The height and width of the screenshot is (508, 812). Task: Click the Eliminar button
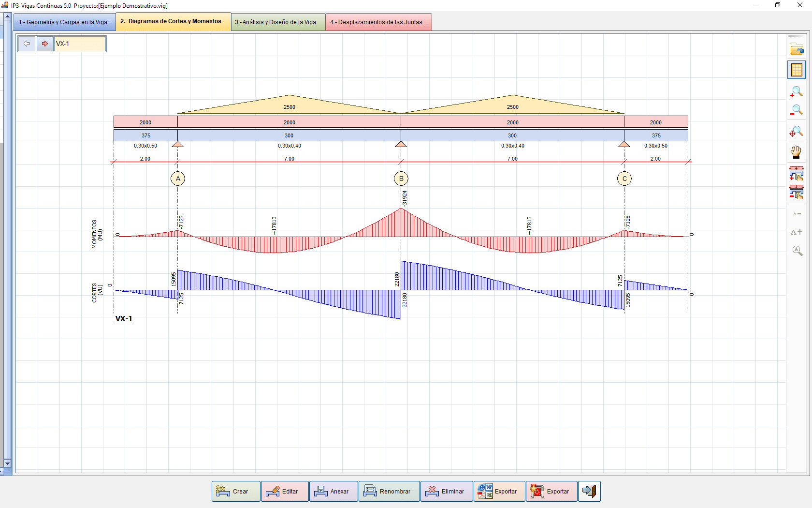click(x=446, y=491)
